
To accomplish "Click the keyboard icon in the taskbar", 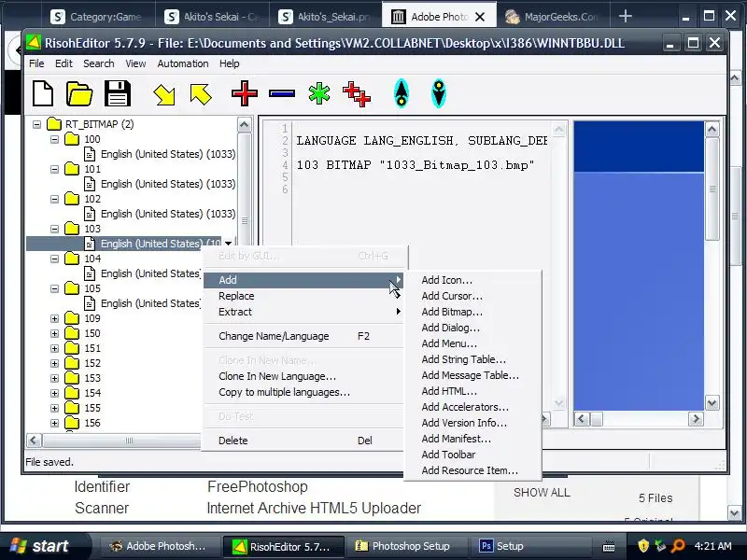I will click(x=609, y=547).
